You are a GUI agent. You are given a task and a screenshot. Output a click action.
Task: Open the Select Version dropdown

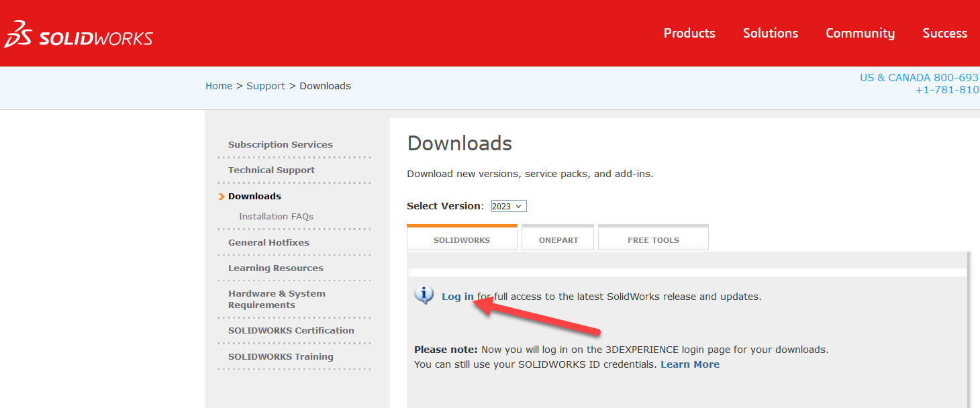[509, 206]
